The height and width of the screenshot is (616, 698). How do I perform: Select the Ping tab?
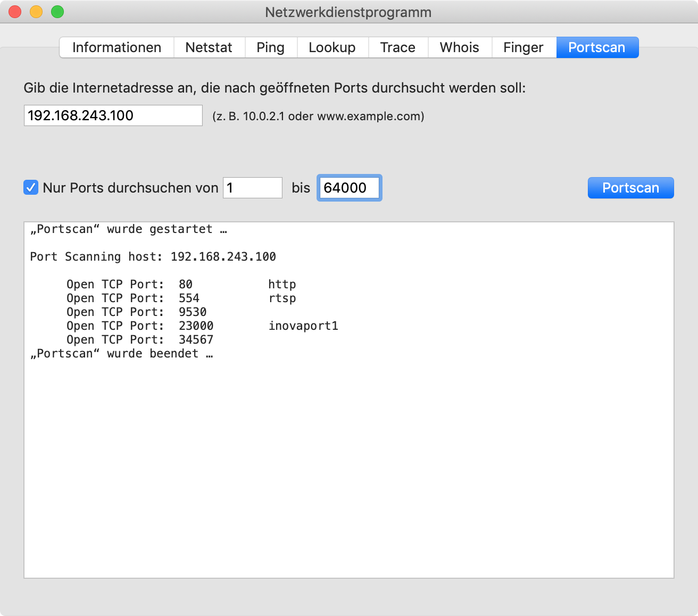point(271,47)
